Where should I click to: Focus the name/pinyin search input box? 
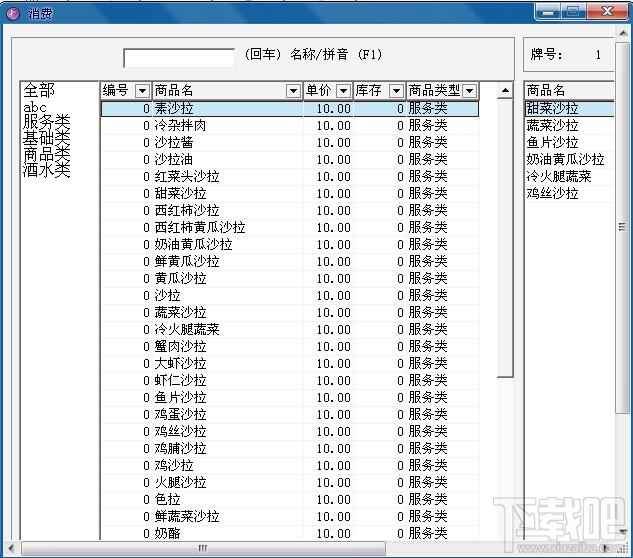coord(179,58)
